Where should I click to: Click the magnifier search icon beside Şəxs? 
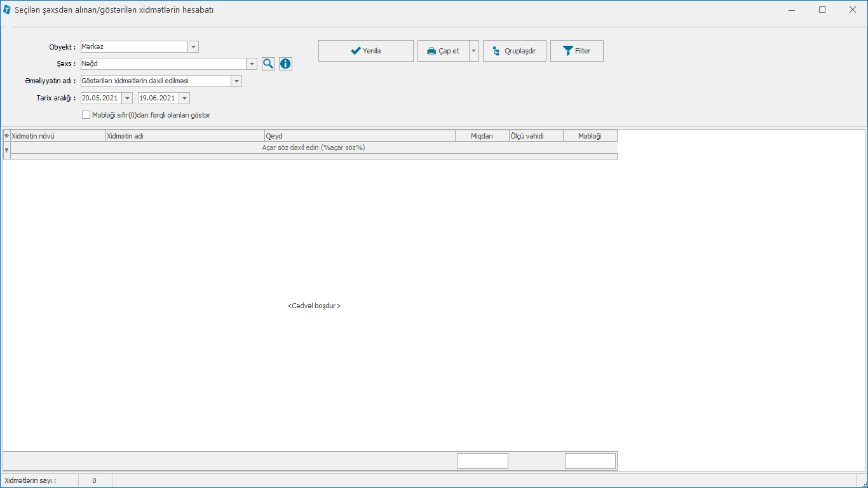[268, 64]
